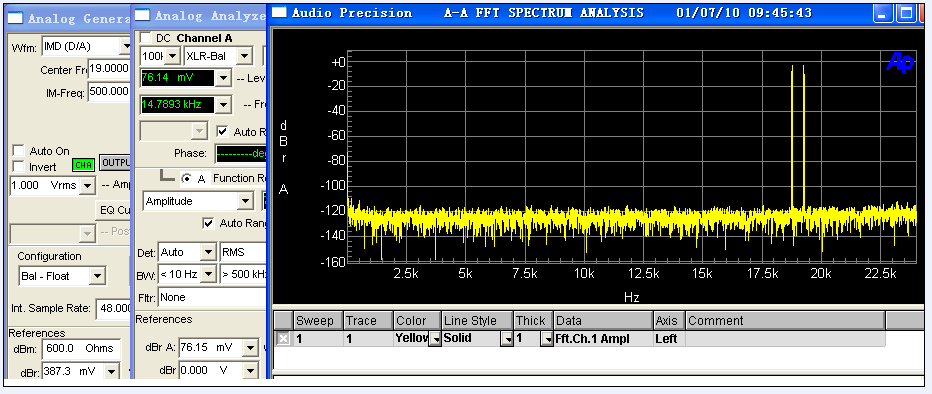Open the Bal - Float configuration dropdown
Screen dimensions: 932x394
pyautogui.click(x=98, y=276)
